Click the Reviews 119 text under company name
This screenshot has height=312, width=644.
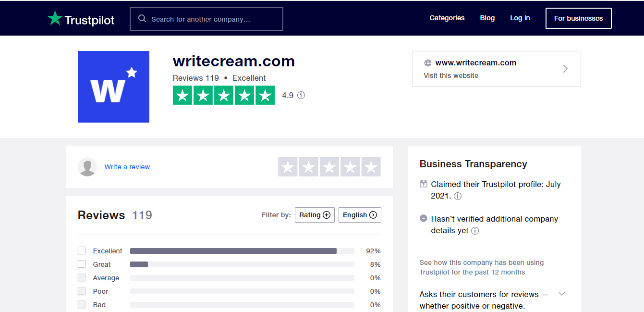click(196, 78)
